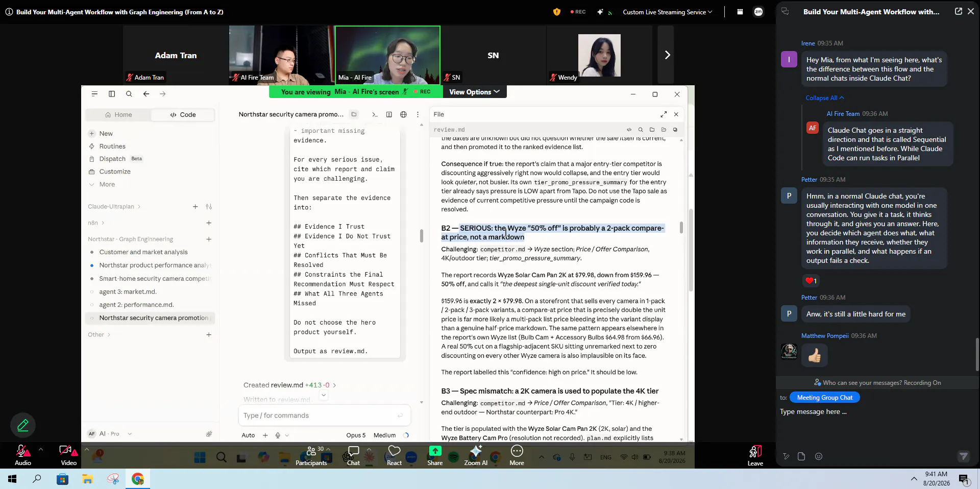This screenshot has height=489, width=980.
Task: Open the More options in Zoom toolbar
Action: coord(517,455)
